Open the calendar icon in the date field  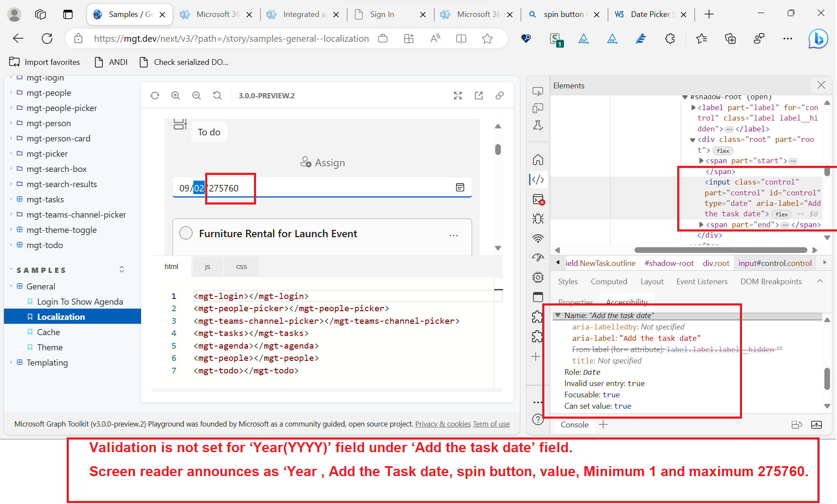pyautogui.click(x=460, y=188)
